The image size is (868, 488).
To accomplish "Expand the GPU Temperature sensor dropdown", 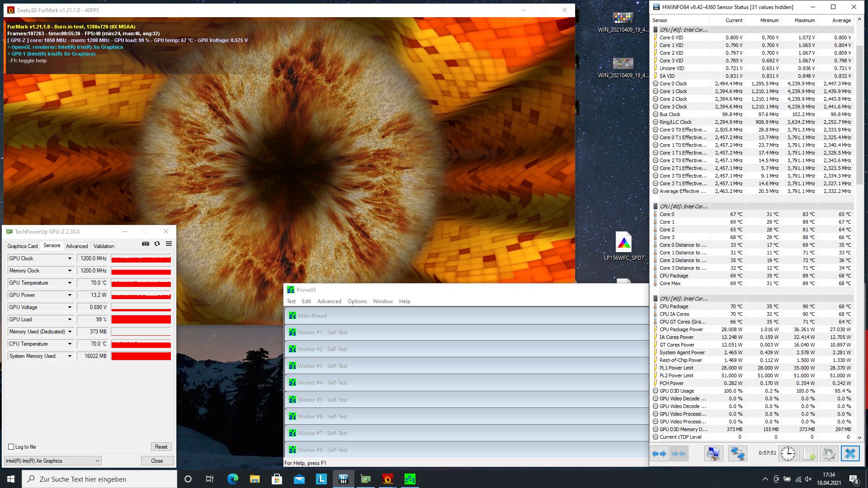I will point(70,283).
